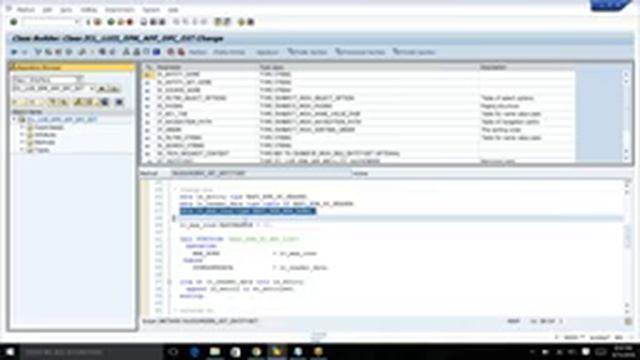The image size is (640, 360).
Task: Open File Explorer from the taskbar
Action: click(x=215, y=351)
